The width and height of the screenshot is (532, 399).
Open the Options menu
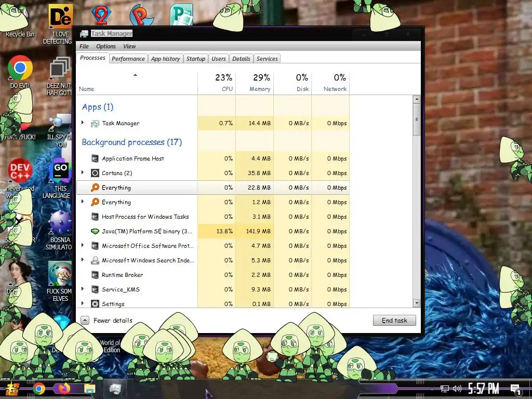[x=106, y=46]
